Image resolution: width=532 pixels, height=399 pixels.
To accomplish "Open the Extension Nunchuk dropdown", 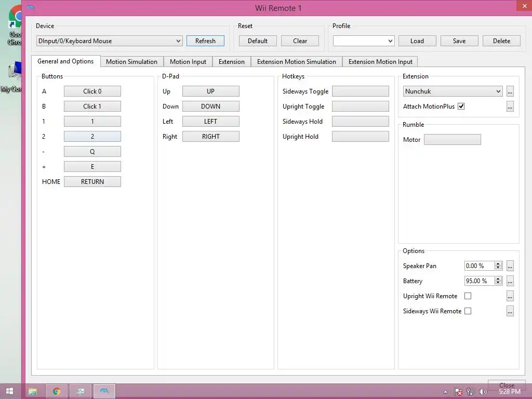I will point(453,91).
